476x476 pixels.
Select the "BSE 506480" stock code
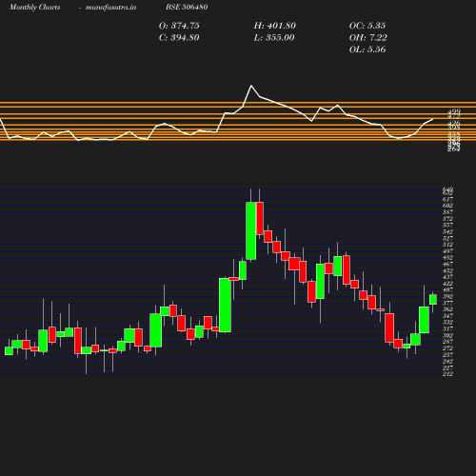click(x=187, y=7)
